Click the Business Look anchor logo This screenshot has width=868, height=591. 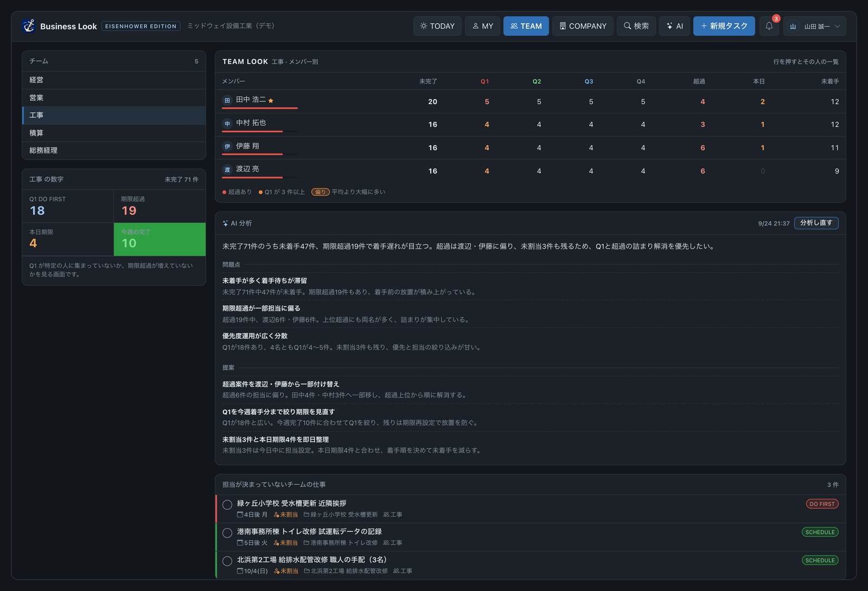point(29,25)
